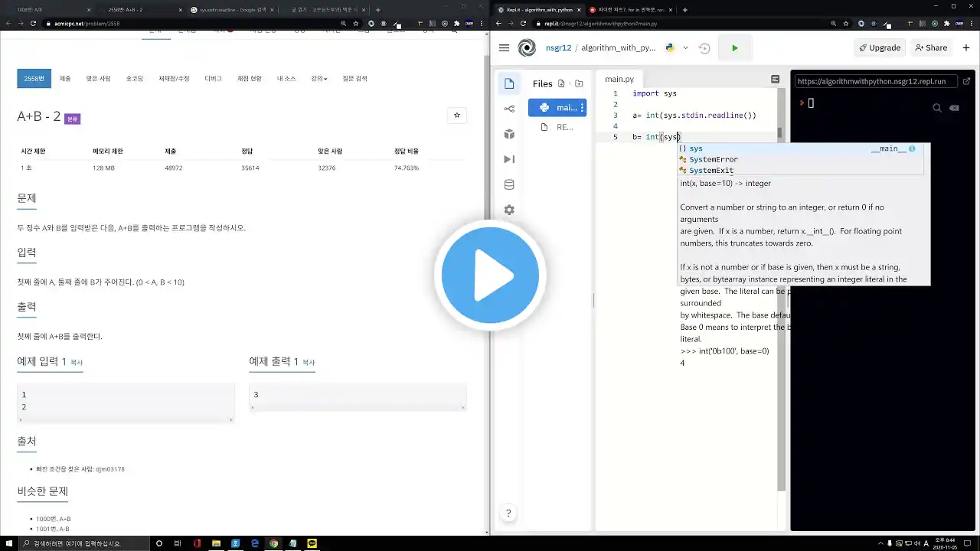Click the Python language icon
This screenshot has width=980, height=551.
[x=670, y=47]
